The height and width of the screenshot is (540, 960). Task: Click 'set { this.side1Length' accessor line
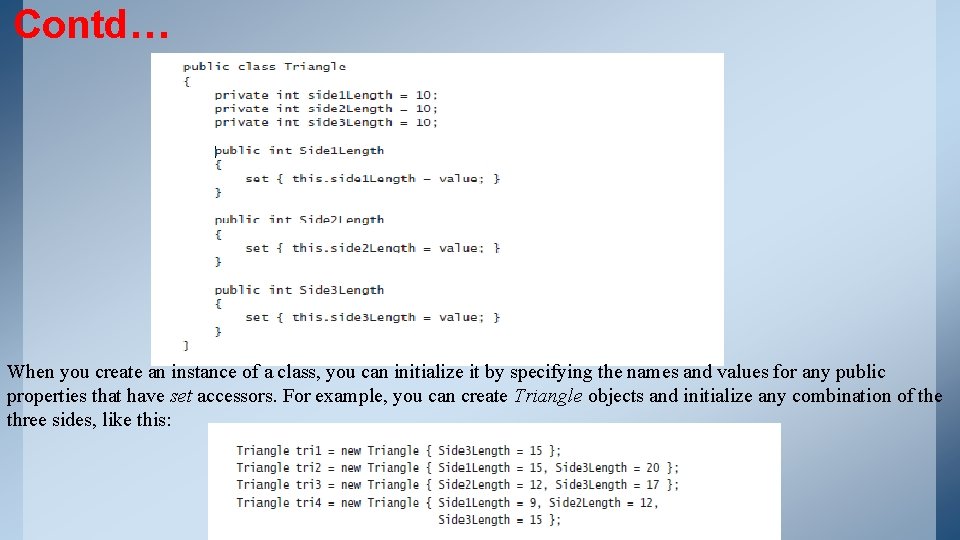[373, 179]
